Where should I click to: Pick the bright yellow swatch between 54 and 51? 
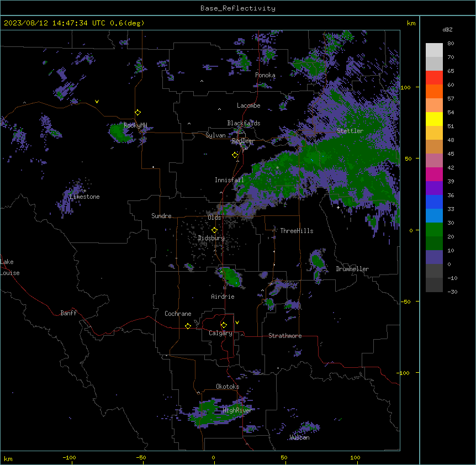(434, 119)
